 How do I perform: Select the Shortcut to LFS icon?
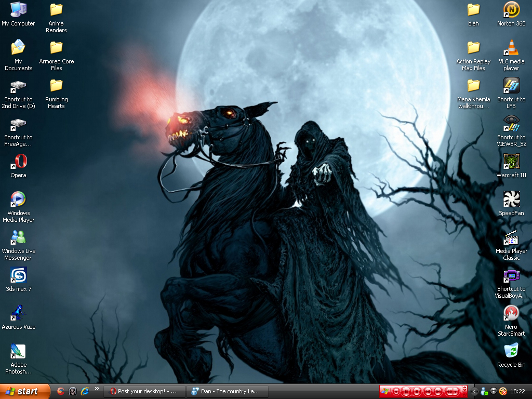point(511,93)
